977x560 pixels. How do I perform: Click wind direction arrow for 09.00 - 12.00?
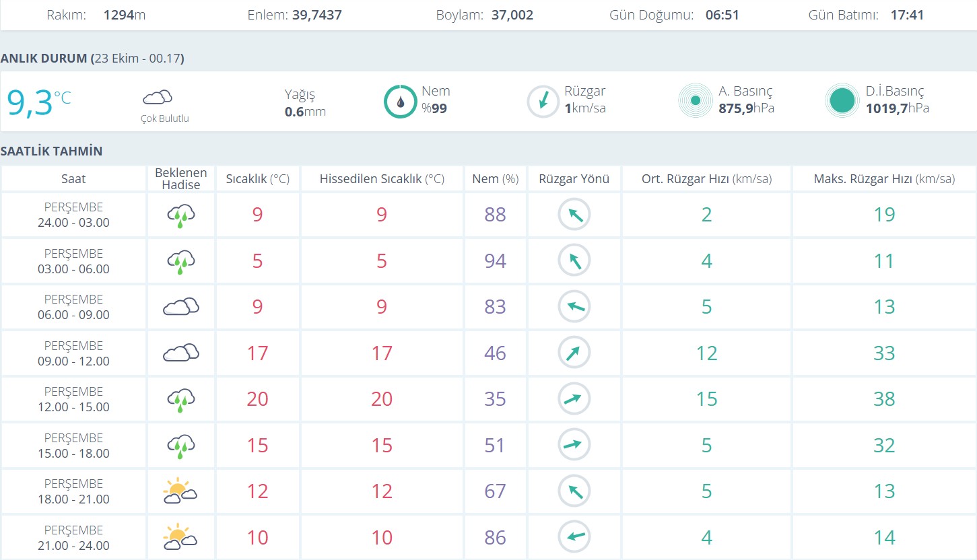pyautogui.click(x=574, y=353)
